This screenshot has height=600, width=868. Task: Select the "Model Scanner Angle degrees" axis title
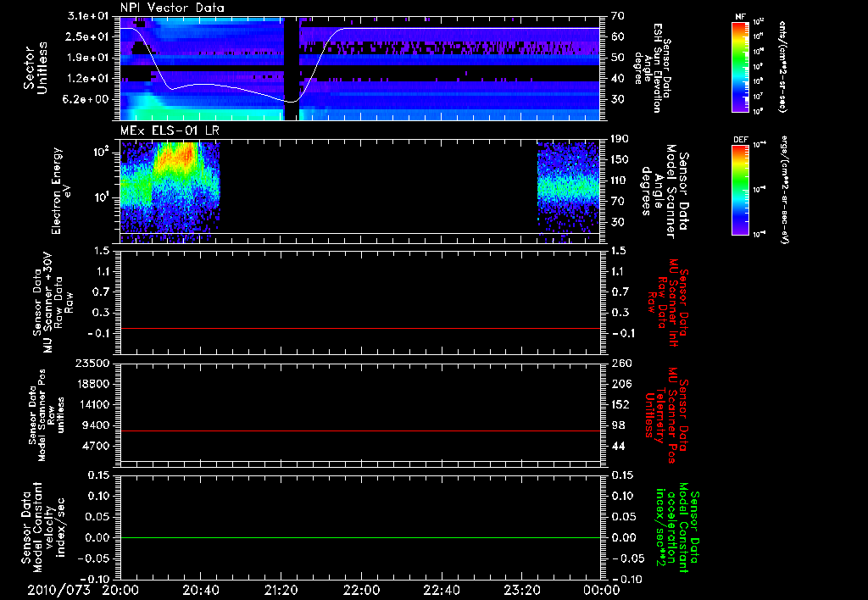coord(665,192)
